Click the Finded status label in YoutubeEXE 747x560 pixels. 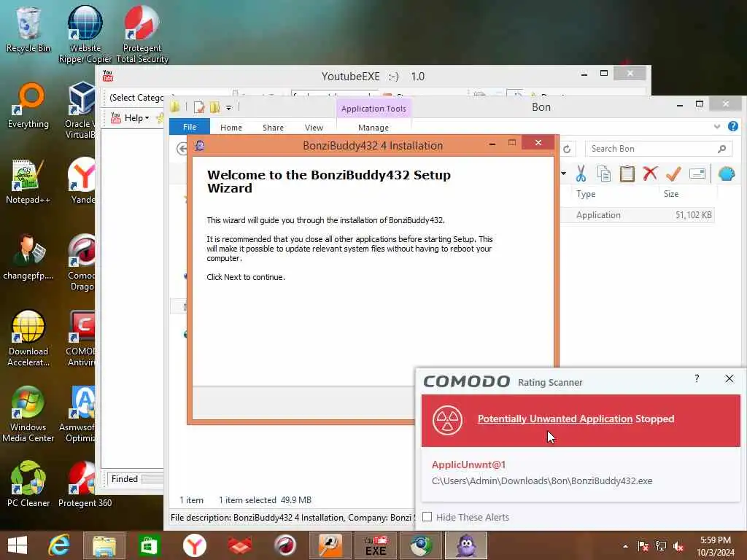[x=124, y=479]
